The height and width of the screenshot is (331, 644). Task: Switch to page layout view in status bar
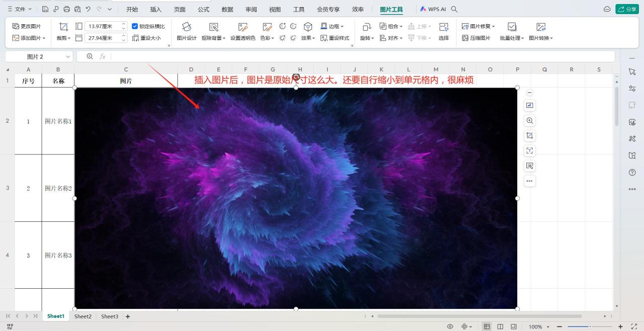(x=500, y=326)
